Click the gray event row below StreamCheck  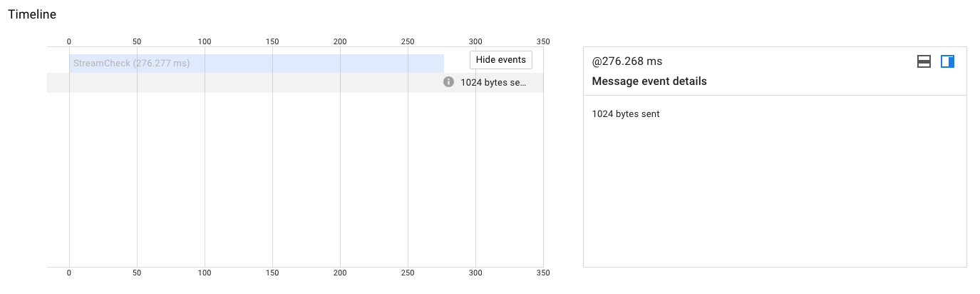click(x=295, y=83)
